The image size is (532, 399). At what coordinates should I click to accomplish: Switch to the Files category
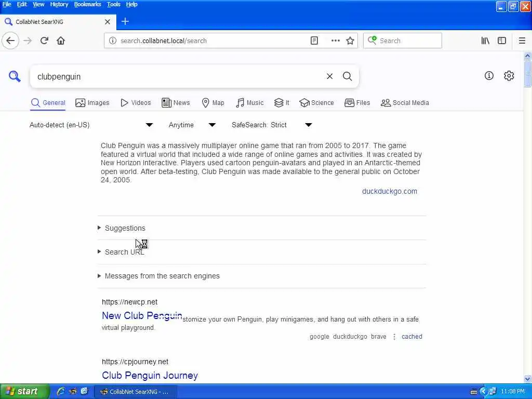coord(357,103)
